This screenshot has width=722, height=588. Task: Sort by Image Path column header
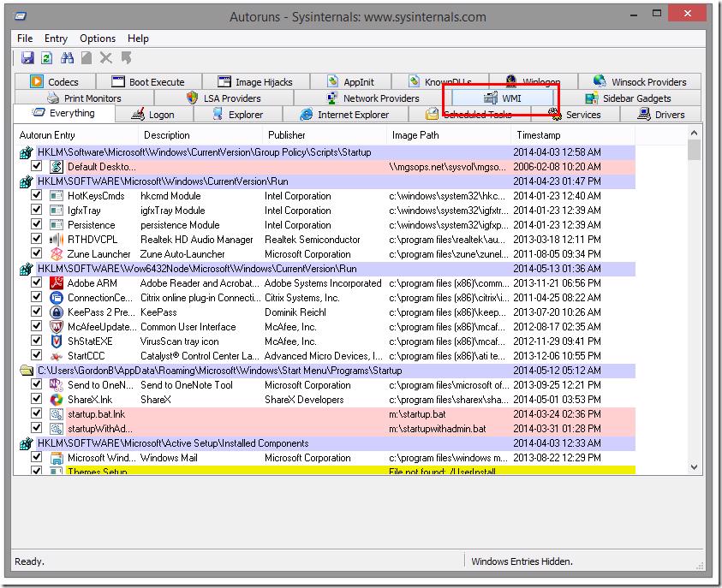[449, 135]
